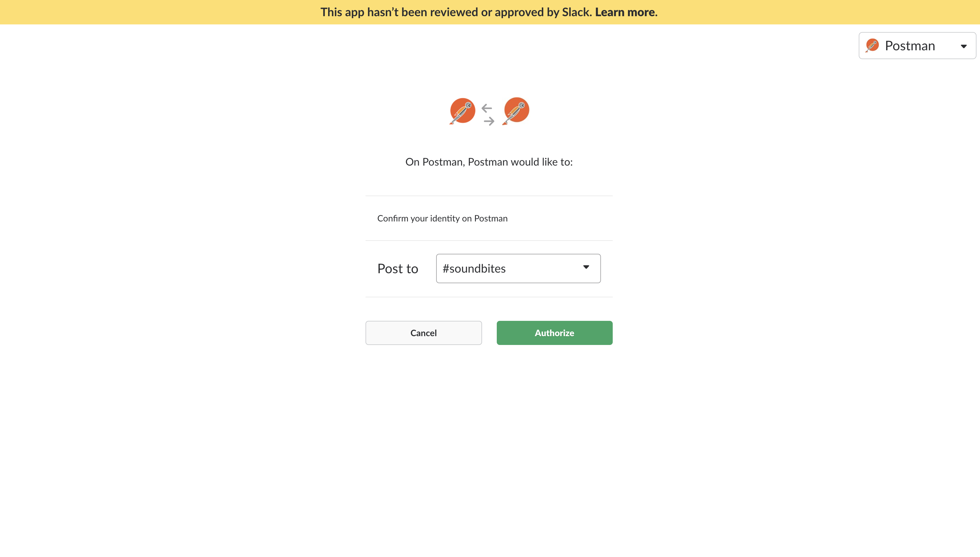Image resolution: width=980 pixels, height=557 pixels.
Task: Select the #soundbites channel name text
Action: [x=474, y=269]
